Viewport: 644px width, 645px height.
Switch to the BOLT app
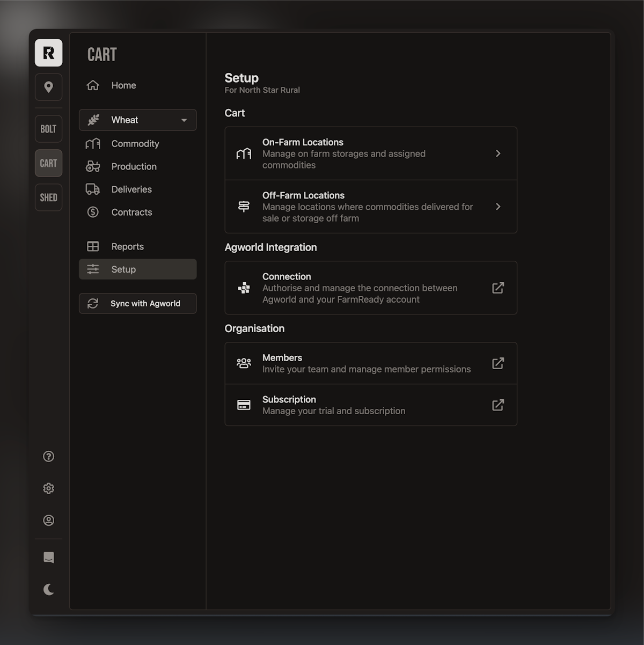48,129
